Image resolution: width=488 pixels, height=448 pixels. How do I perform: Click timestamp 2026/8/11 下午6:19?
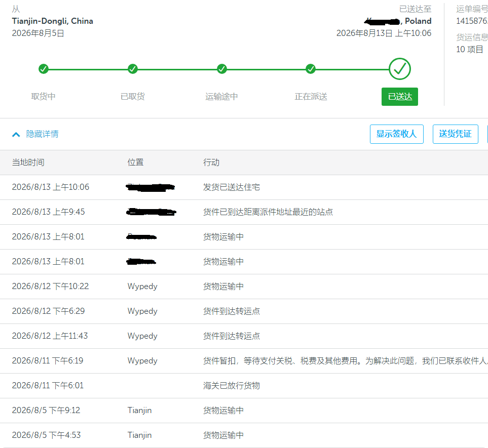point(48,360)
